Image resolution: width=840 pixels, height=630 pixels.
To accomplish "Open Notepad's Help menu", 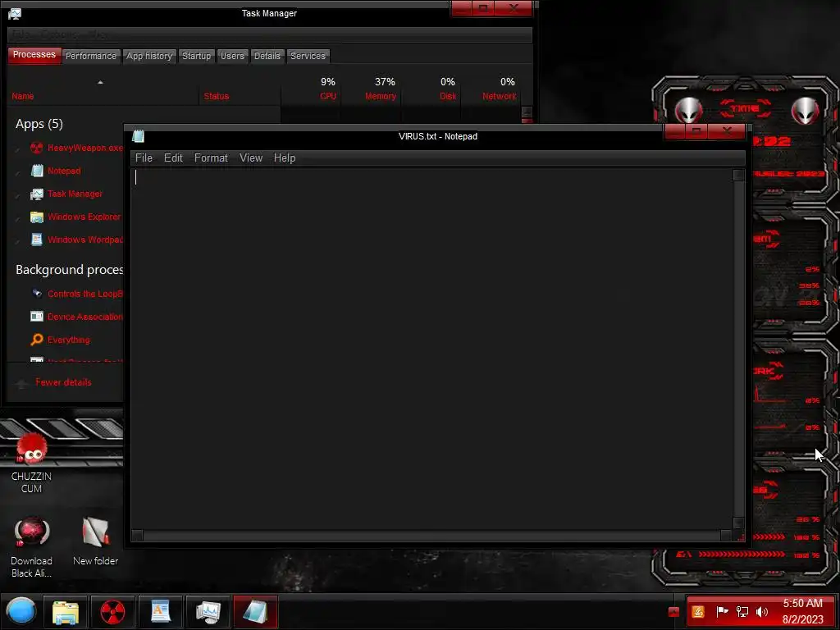I will pos(285,158).
